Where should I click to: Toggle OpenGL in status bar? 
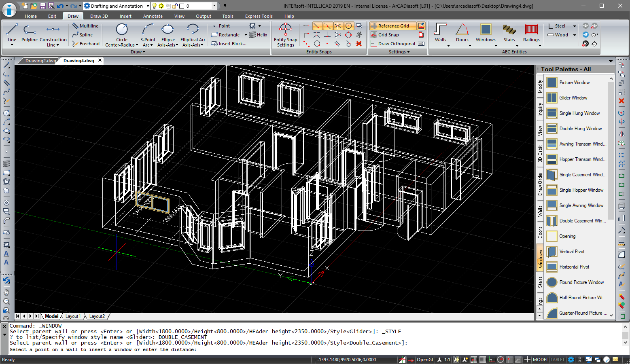pyautogui.click(x=425, y=360)
